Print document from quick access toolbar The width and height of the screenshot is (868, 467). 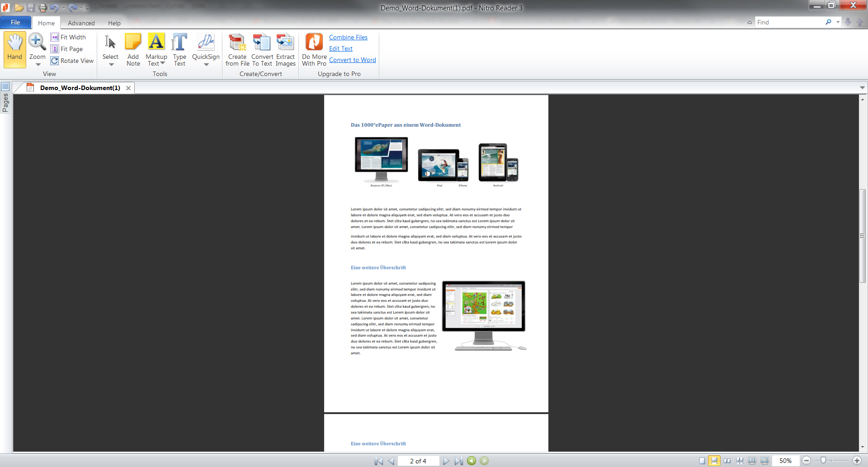tap(43, 8)
